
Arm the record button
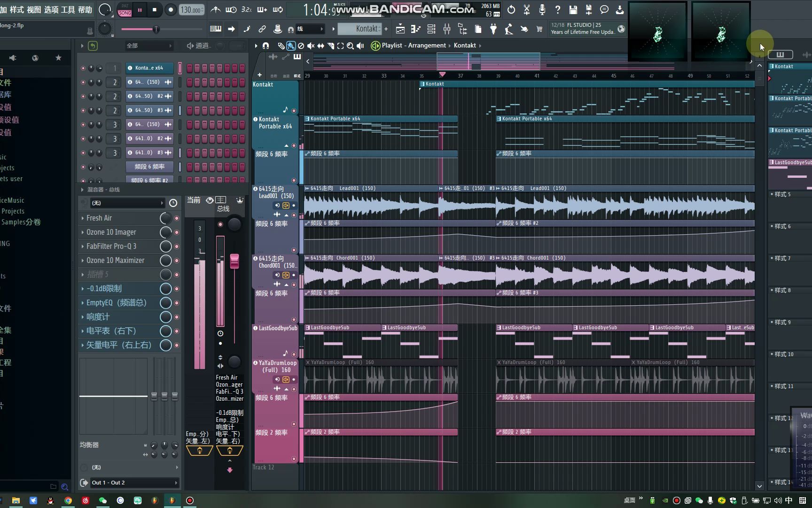tap(171, 10)
